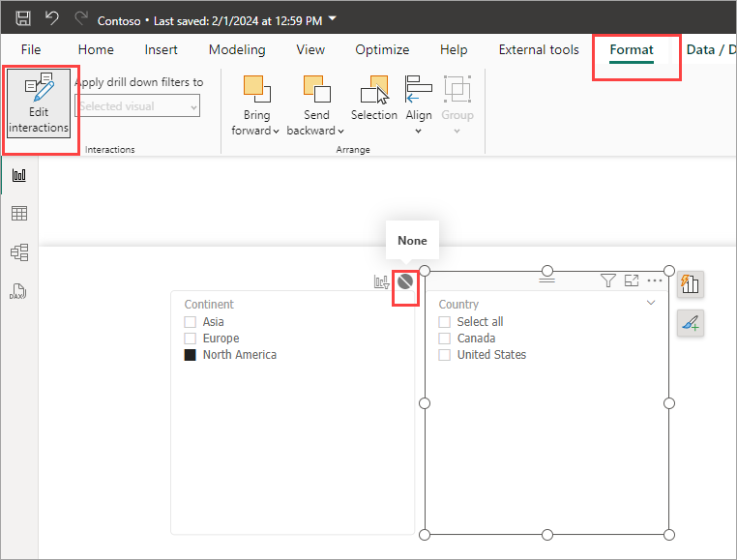Click the Continent slicer title
Screen dimensions: 737x560
[209, 305]
